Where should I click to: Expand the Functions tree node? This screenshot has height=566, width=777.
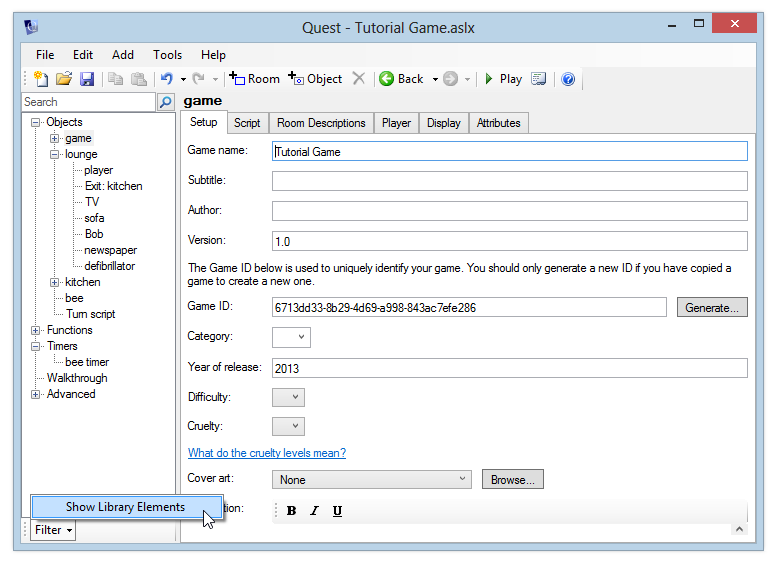35,330
